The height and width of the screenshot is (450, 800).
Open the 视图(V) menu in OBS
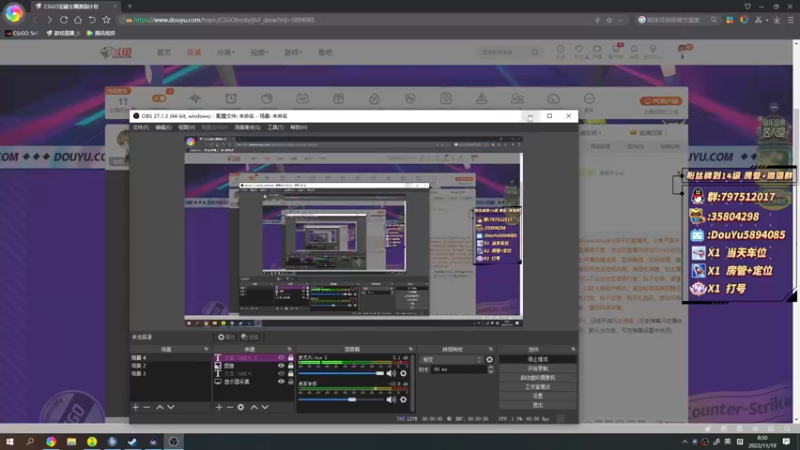click(186, 128)
